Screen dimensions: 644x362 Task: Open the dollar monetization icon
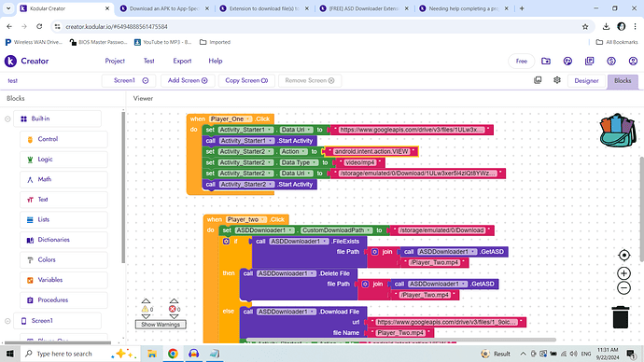[611, 62]
